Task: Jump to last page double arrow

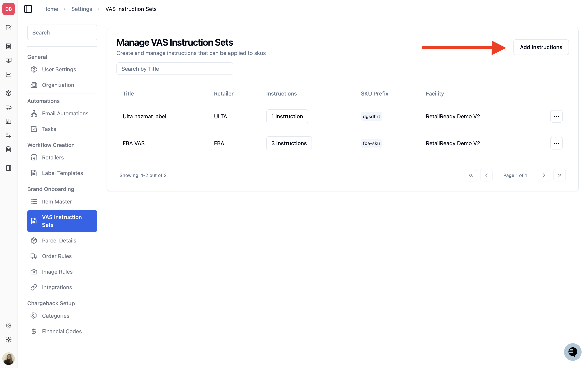Action: (x=559, y=175)
